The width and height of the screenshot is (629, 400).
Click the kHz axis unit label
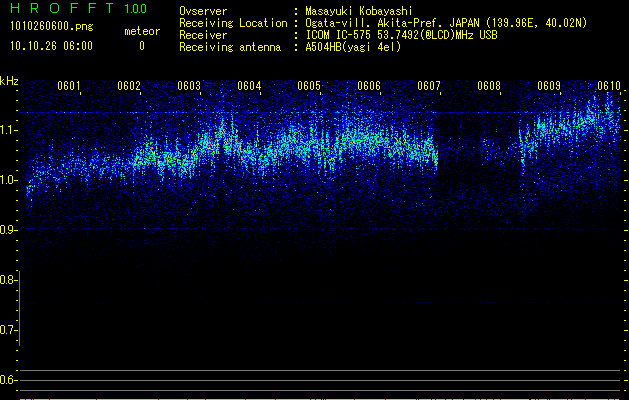tap(9, 80)
